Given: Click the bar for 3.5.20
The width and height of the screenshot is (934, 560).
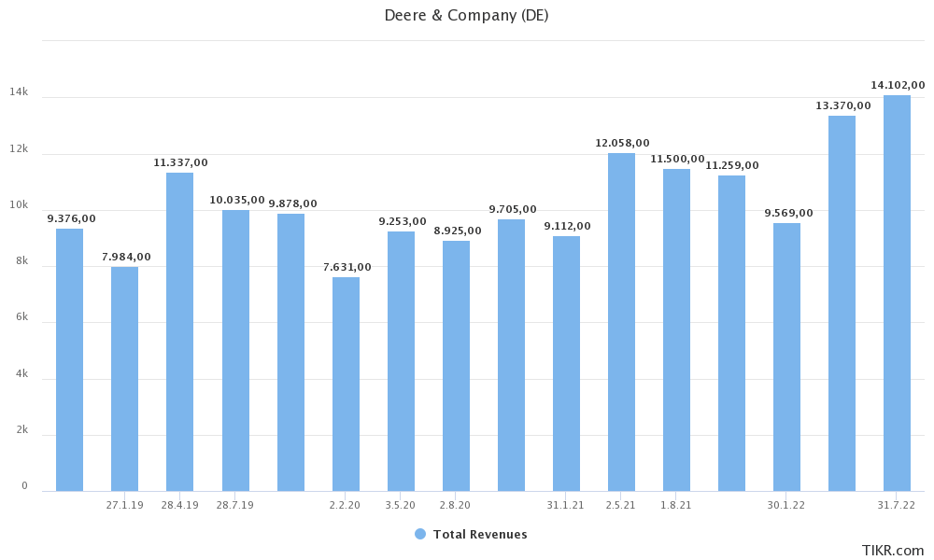Looking at the screenshot, I should (401, 361).
